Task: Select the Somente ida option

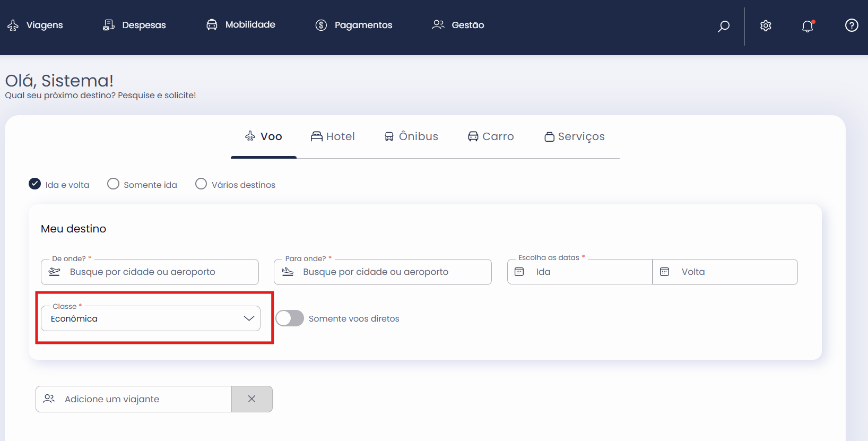Action: pyautogui.click(x=113, y=184)
